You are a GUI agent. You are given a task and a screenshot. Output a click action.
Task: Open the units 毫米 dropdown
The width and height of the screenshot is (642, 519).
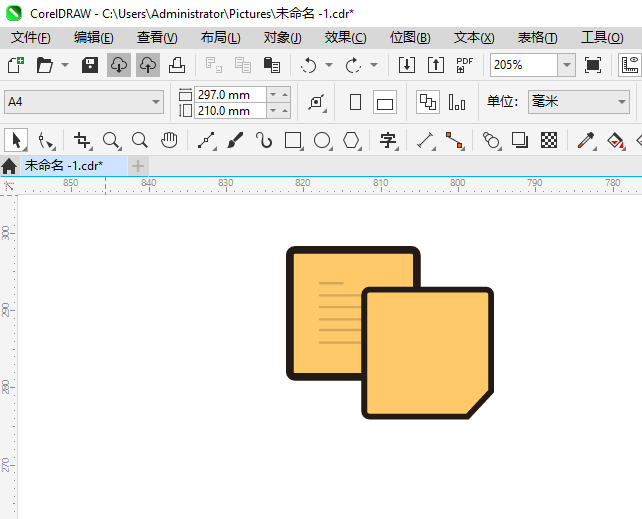point(579,102)
